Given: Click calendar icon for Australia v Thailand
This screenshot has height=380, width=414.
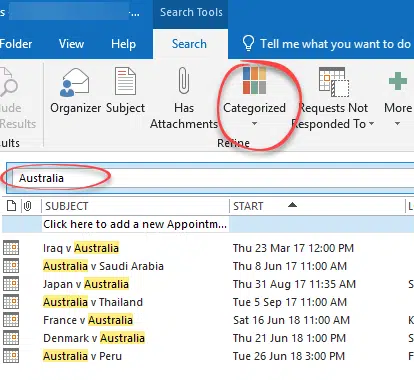Looking at the screenshot, I should [11, 302].
